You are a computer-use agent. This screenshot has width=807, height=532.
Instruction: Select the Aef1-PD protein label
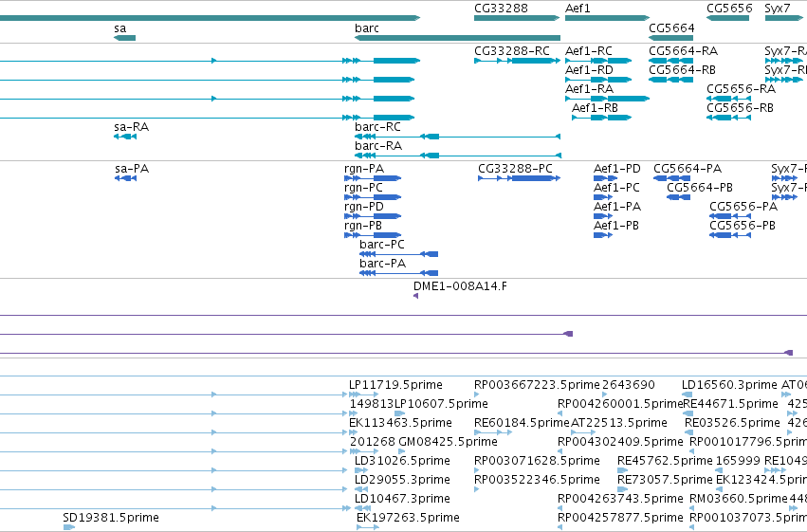[x=617, y=169]
